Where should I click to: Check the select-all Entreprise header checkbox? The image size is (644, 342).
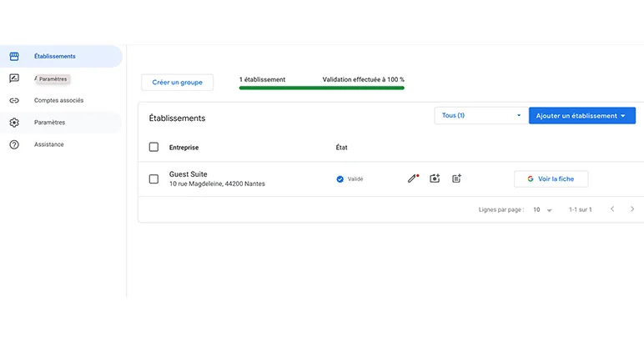(153, 147)
